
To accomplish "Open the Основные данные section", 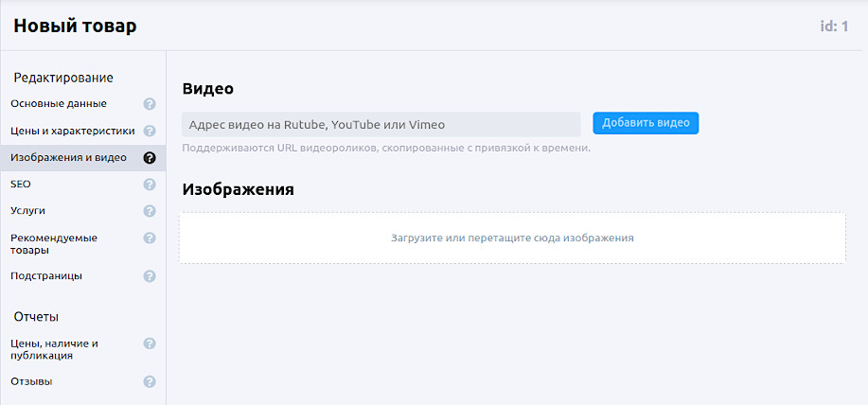I will 59,104.
